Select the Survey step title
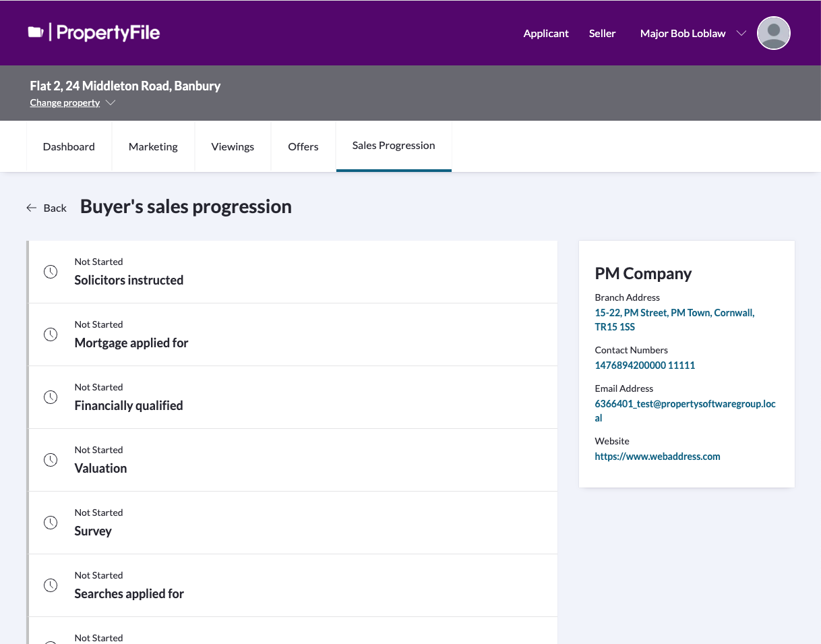 (x=93, y=531)
